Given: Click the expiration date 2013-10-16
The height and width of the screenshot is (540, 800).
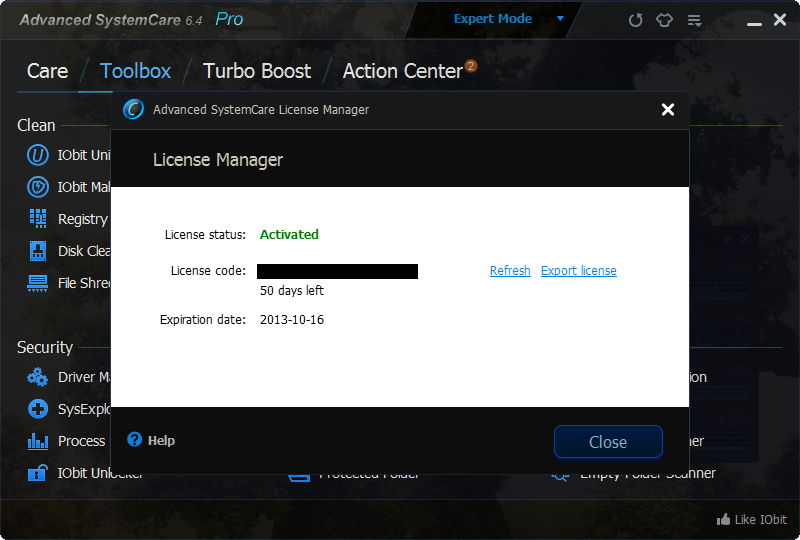Looking at the screenshot, I should coord(292,320).
